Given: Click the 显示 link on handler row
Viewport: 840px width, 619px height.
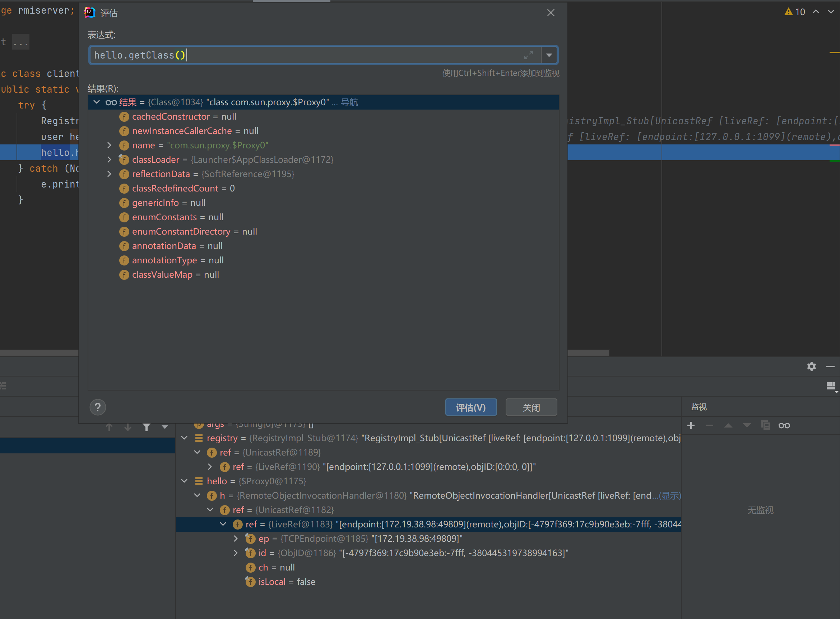Looking at the screenshot, I should (670, 495).
